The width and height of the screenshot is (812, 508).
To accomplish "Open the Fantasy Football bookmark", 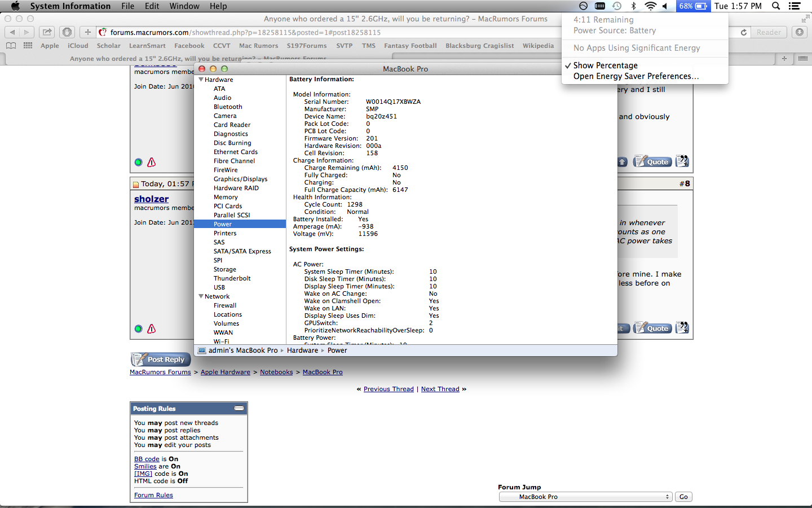I will [x=410, y=46].
